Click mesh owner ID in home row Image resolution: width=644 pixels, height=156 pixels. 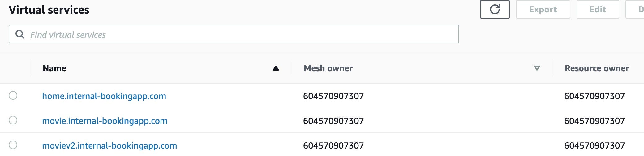(333, 96)
